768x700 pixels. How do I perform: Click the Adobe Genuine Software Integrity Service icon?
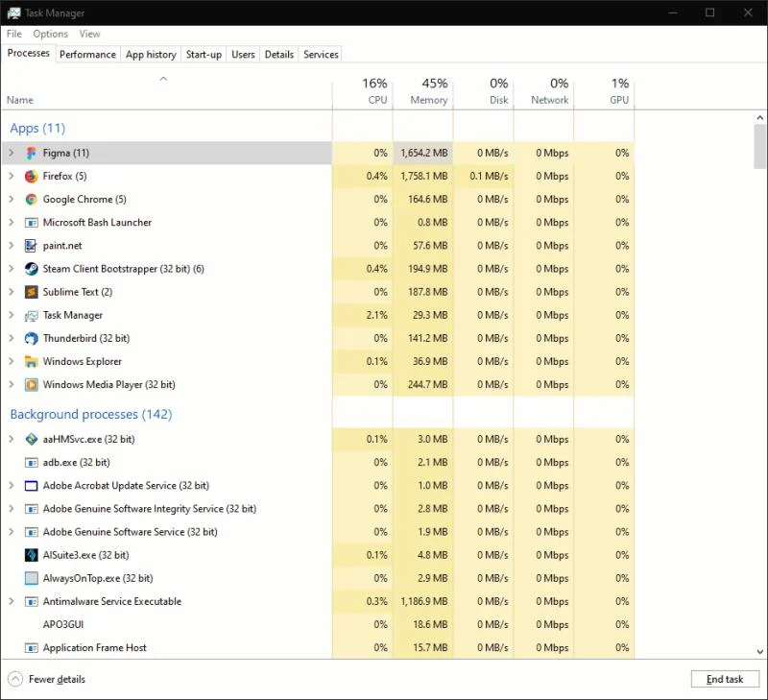click(x=32, y=509)
